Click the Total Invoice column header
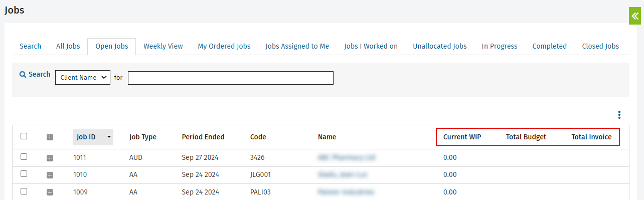 pos(592,137)
